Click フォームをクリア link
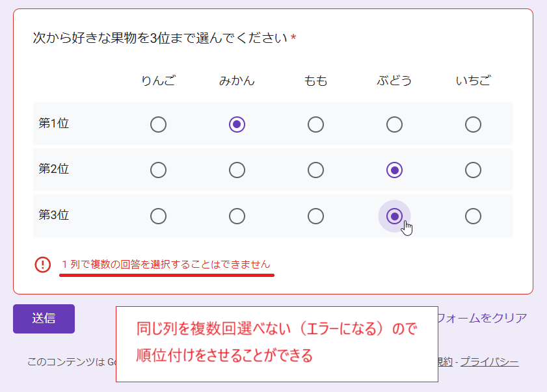 click(x=482, y=318)
